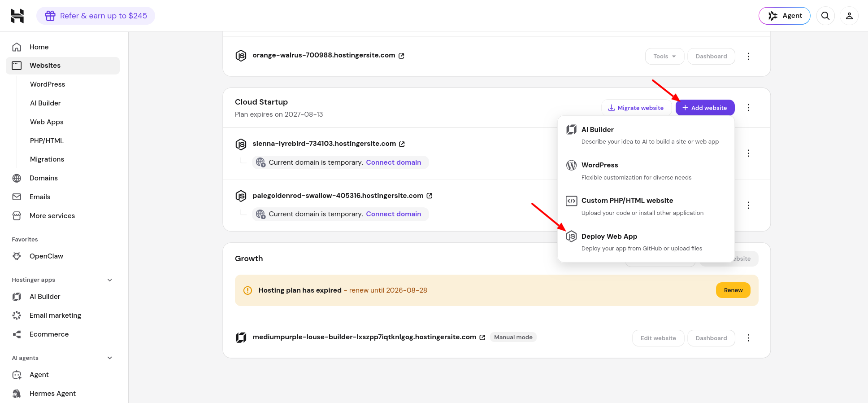Open three-dot menu for orange-walrus site
Viewport: 868px width, 403px height.
(x=748, y=57)
